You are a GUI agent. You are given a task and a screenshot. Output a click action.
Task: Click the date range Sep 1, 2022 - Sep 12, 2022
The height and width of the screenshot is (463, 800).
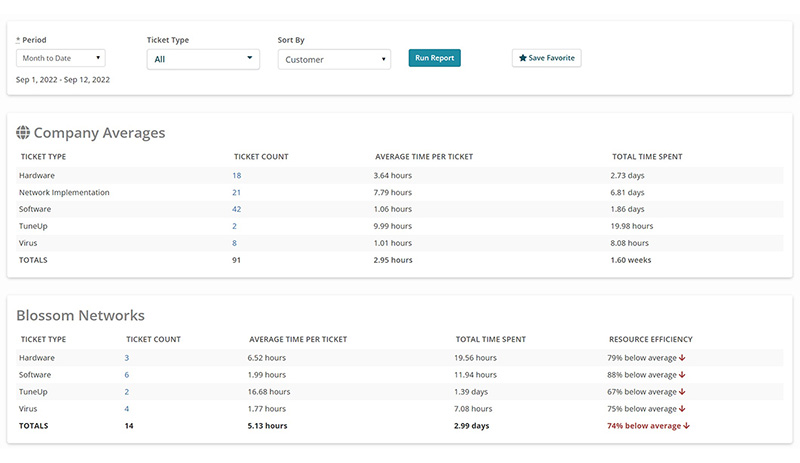pyautogui.click(x=63, y=80)
